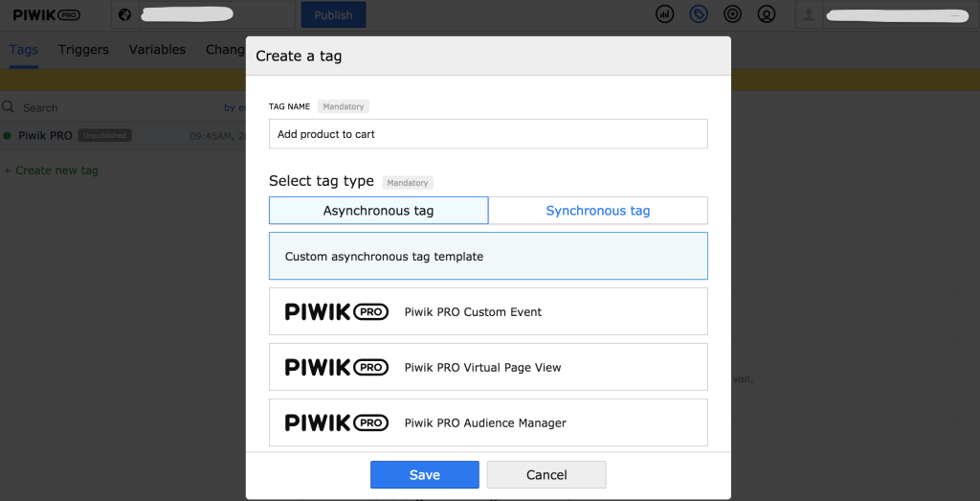
Task: Choose Custom asynchronous tag template
Action: [x=488, y=256]
